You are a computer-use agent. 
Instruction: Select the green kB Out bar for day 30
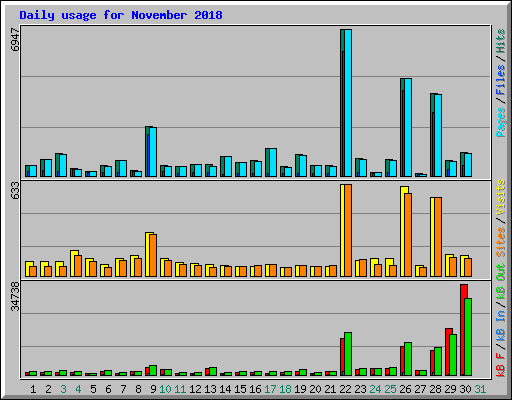click(x=468, y=337)
